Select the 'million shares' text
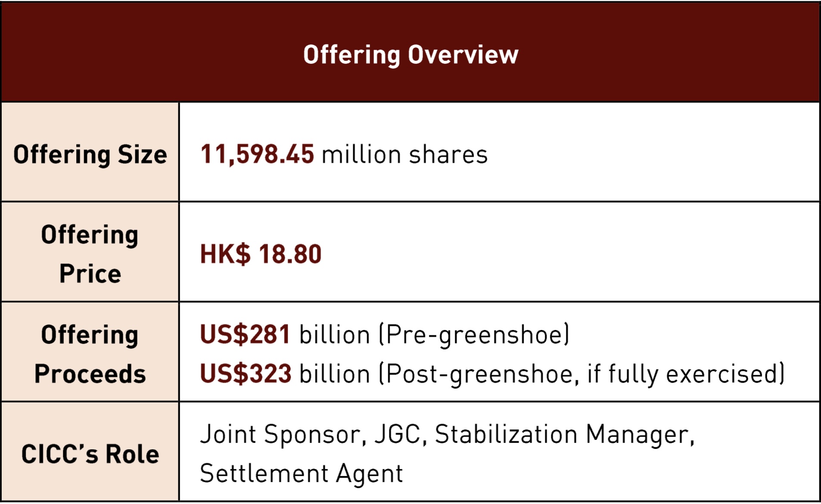This screenshot has width=821, height=504. point(404,154)
